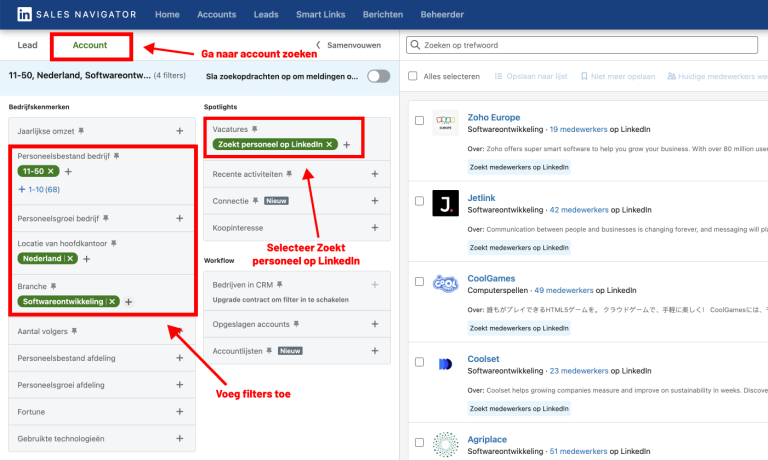Click the pin icon next to Aantal volgers

74,331
